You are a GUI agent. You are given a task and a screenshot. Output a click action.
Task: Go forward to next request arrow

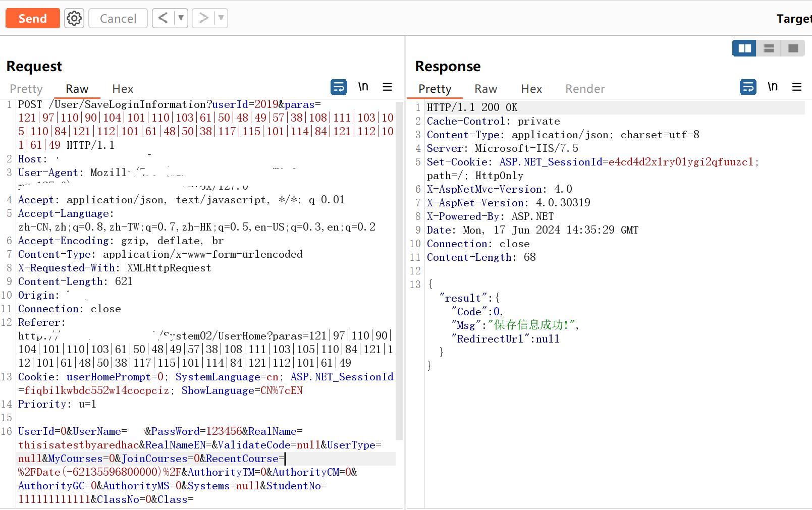point(203,18)
